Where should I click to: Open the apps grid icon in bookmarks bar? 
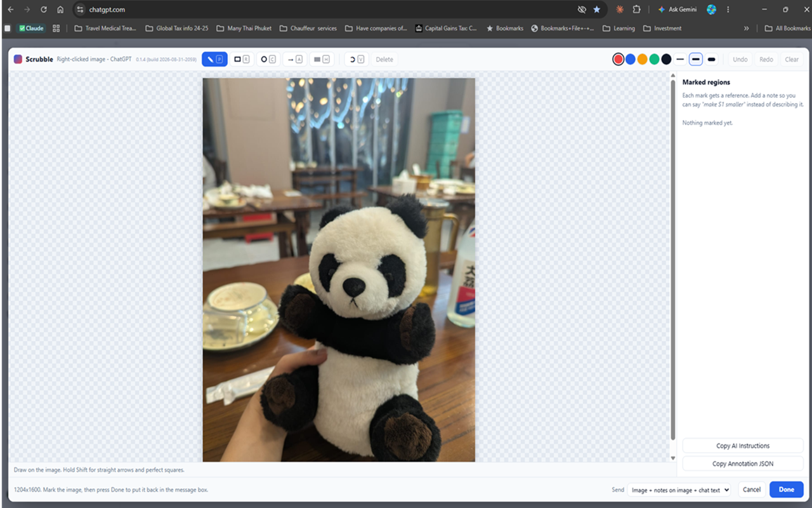tap(56, 28)
